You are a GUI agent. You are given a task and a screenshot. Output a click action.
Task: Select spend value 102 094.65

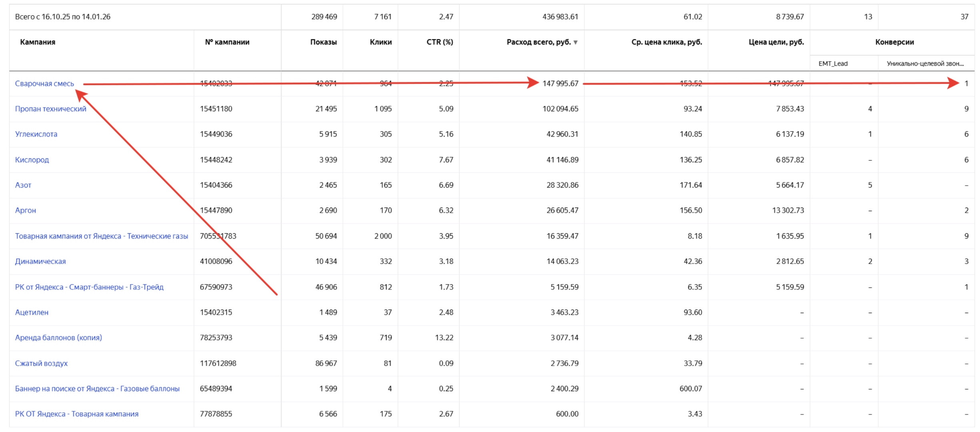560,109
